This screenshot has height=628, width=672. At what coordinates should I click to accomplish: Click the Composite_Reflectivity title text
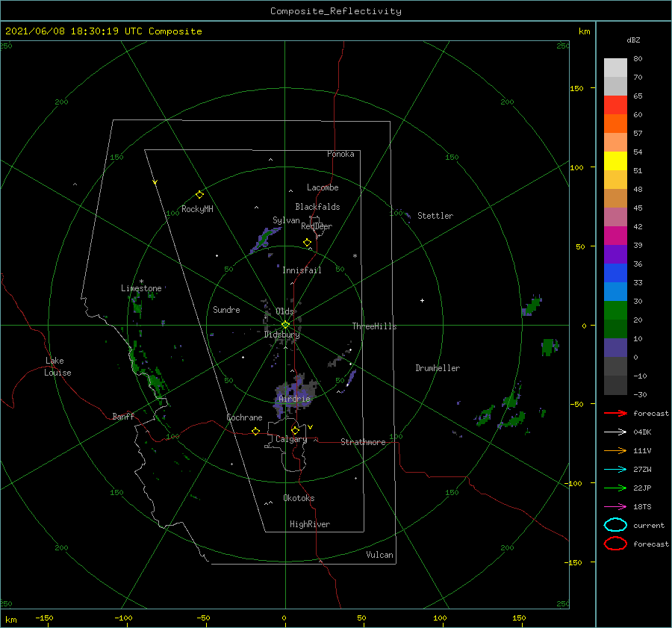tap(335, 11)
